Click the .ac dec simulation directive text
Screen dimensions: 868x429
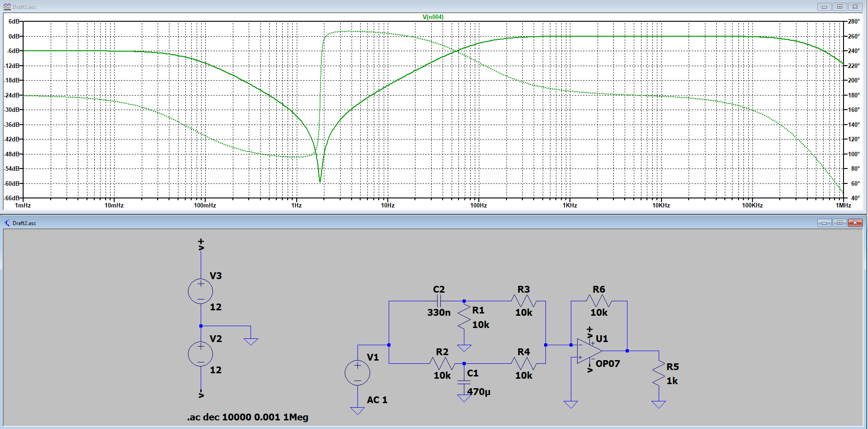point(247,417)
